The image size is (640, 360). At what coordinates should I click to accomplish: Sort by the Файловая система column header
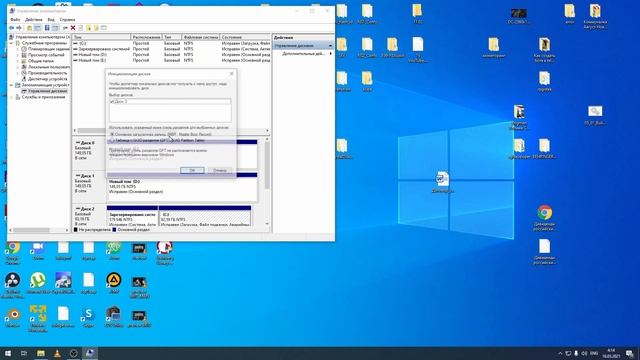tap(200, 37)
